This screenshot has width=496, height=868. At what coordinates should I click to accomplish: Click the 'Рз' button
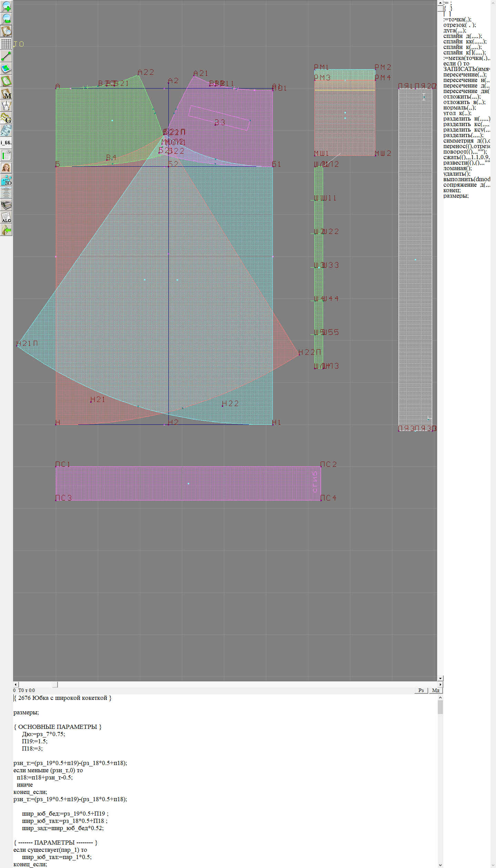point(421,690)
